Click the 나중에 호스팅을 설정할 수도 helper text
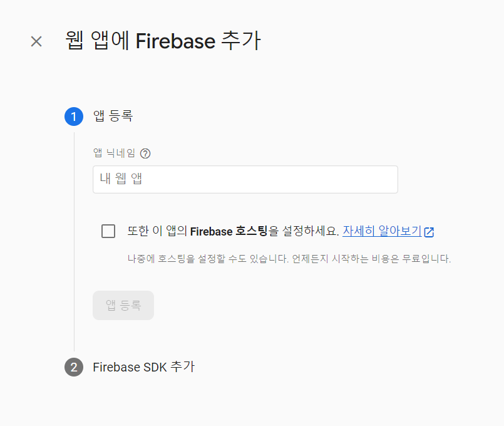This screenshot has width=504, height=426. (208, 259)
